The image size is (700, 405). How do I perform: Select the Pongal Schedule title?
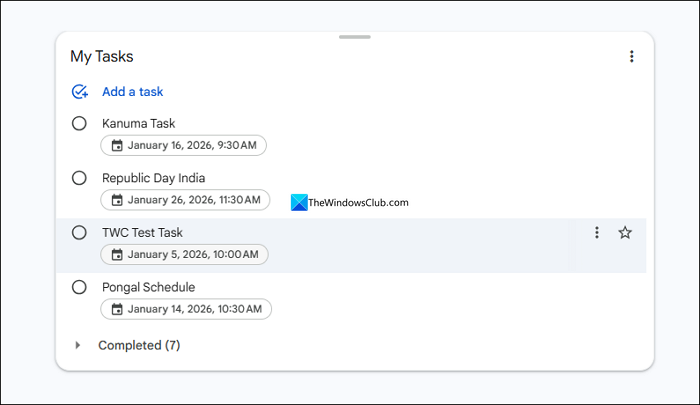click(149, 287)
